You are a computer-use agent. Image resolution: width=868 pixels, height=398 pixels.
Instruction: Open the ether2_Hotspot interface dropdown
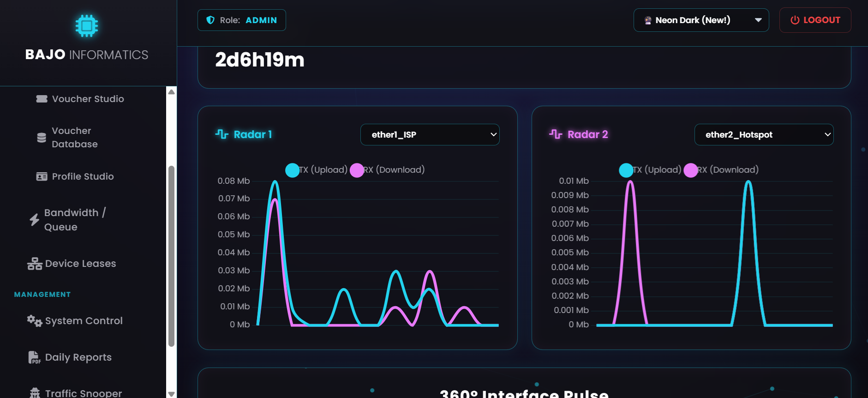(764, 134)
